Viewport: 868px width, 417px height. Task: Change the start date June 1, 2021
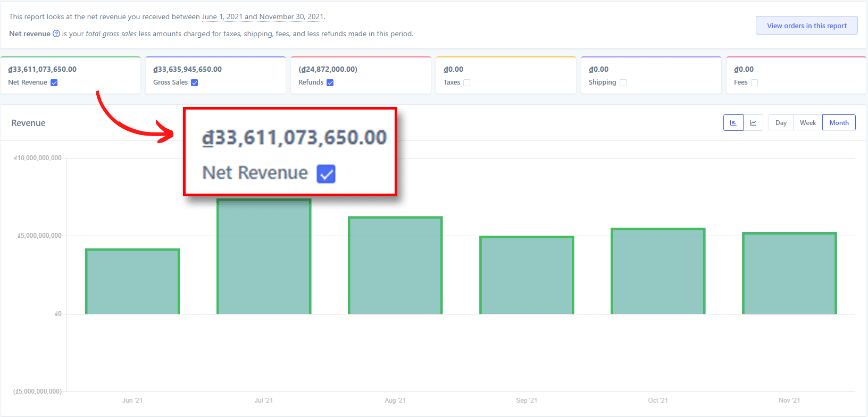222,16
